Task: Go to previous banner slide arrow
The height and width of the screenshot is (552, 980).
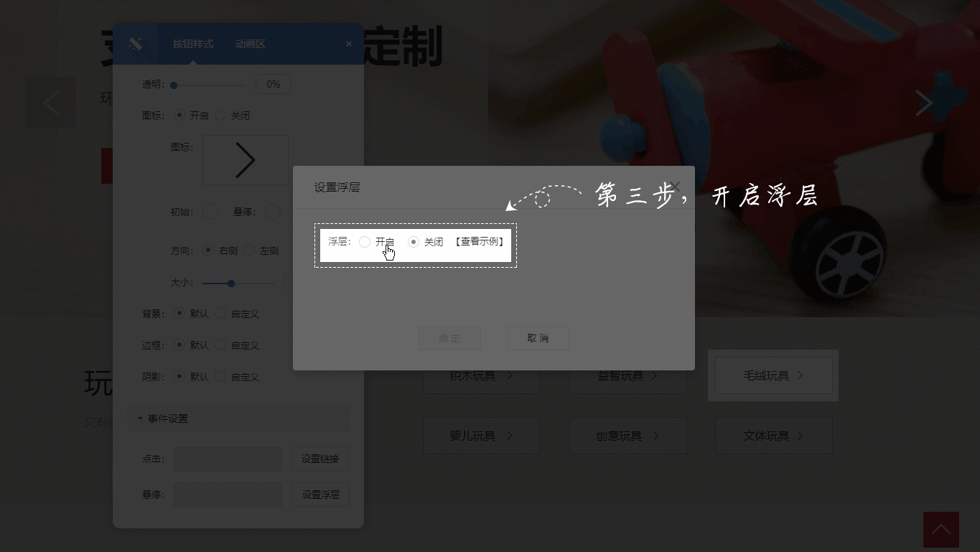Action: [x=51, y=103]
